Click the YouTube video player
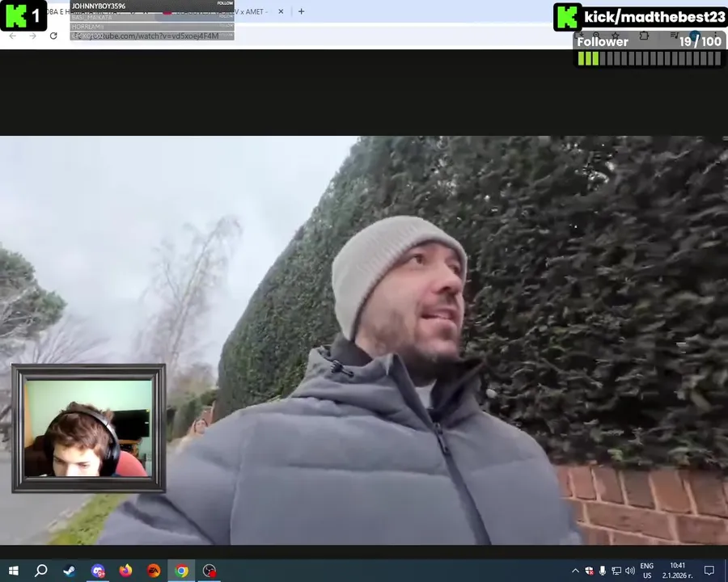Screen dimensions: 728x582 (x=364, y=340)
